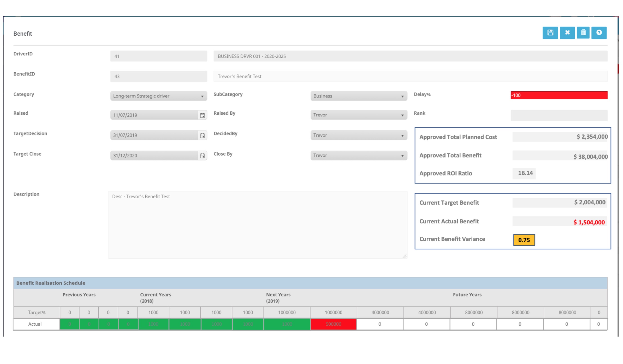Viewport: 623px width, 364px height.
Task: Click the Current Benefit Variance label
Action: [x=452, y=239]
